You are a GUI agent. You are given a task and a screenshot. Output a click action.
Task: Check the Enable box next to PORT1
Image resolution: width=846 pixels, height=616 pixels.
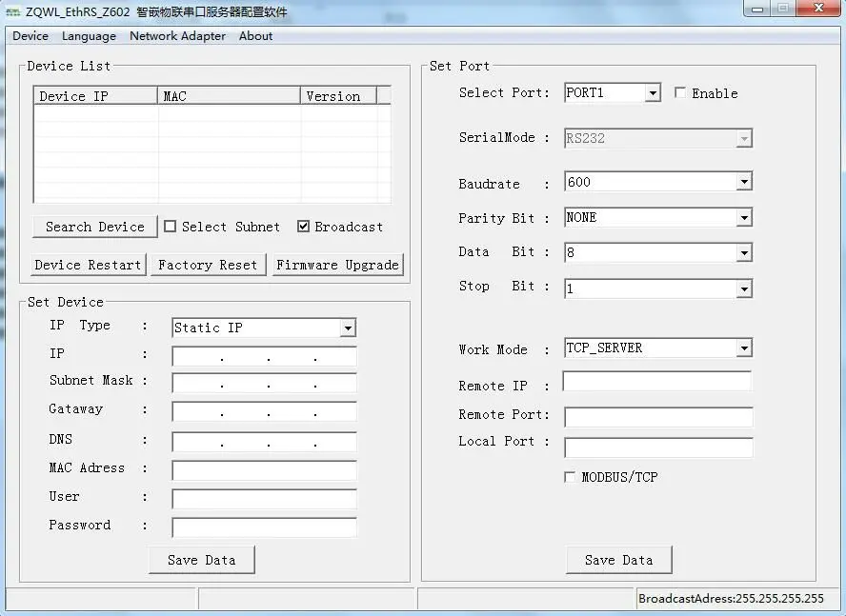tap(680, 92)
